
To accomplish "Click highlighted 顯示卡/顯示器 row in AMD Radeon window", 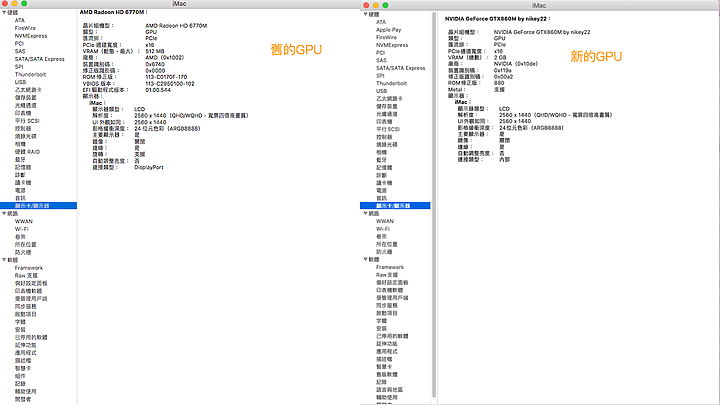I will click(x=39, y=206).
